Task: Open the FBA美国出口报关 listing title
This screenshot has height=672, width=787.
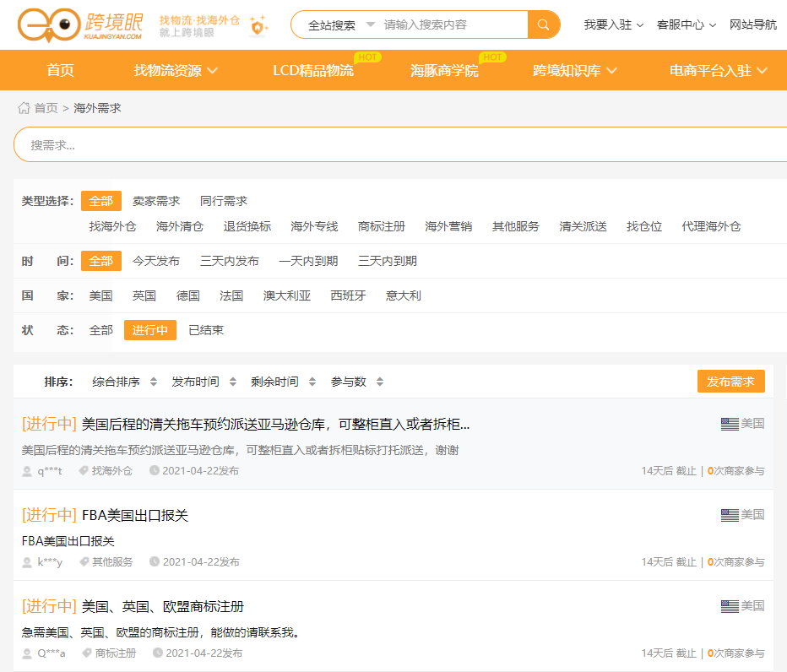Action: (135, 515)
